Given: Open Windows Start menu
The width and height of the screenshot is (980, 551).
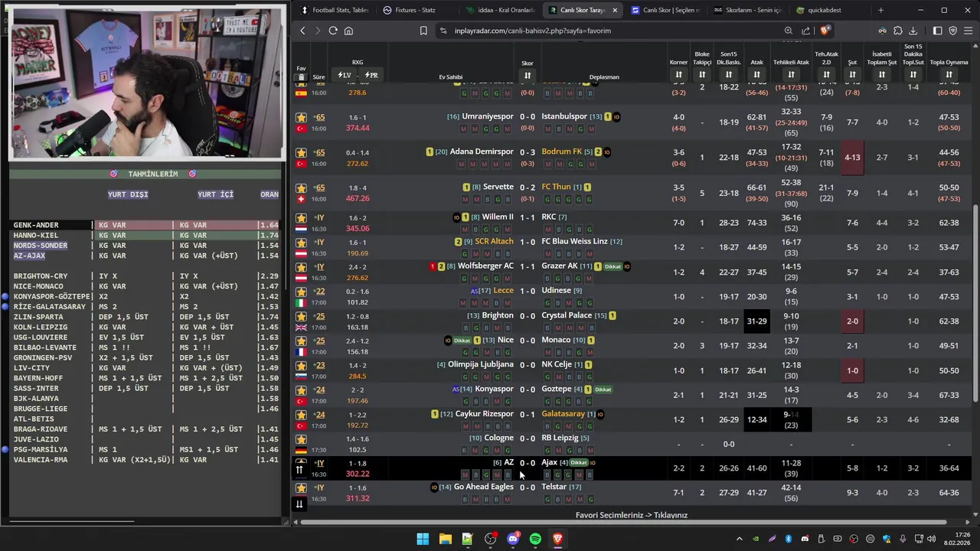Looking at the screenshot, I should point(423,539).
